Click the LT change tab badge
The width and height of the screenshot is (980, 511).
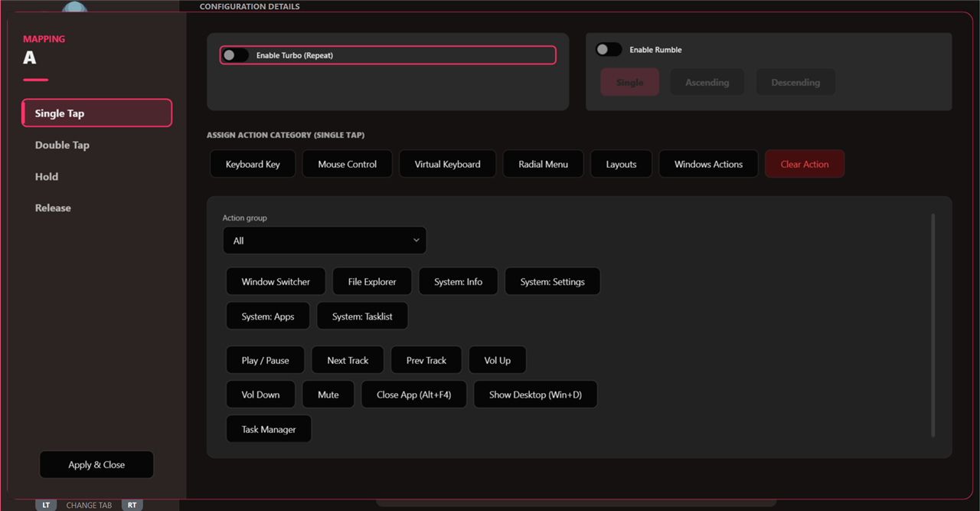tap(46, 505)
